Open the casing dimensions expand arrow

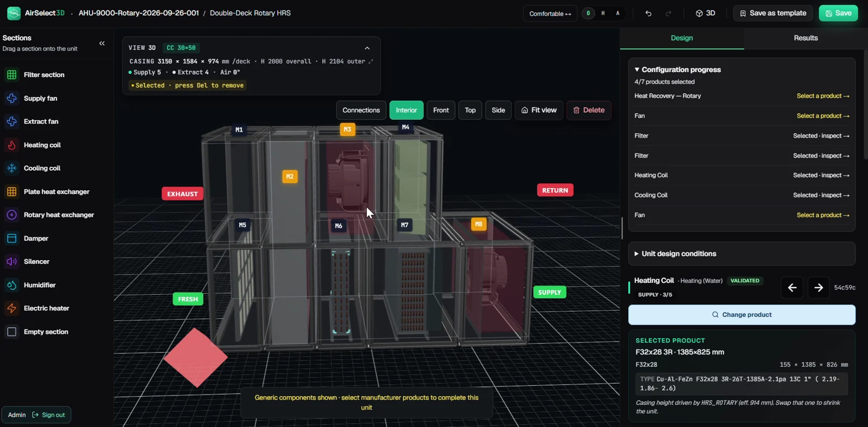[371, 62]
